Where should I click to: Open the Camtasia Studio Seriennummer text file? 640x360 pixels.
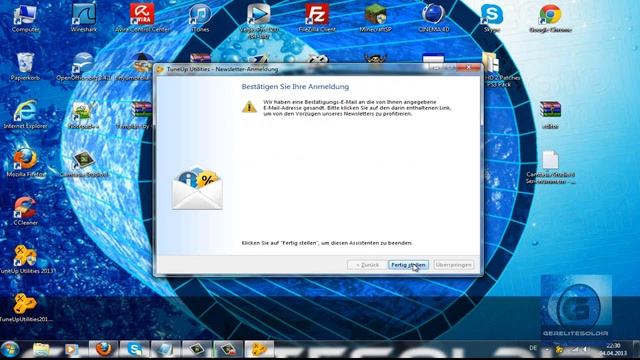click(x=550, y=167)
